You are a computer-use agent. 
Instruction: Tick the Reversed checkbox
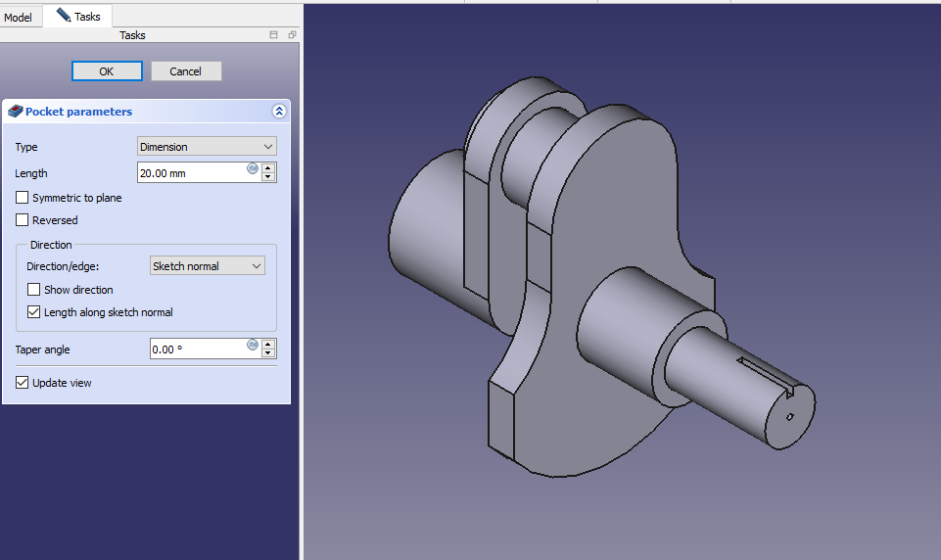[23, 220]
